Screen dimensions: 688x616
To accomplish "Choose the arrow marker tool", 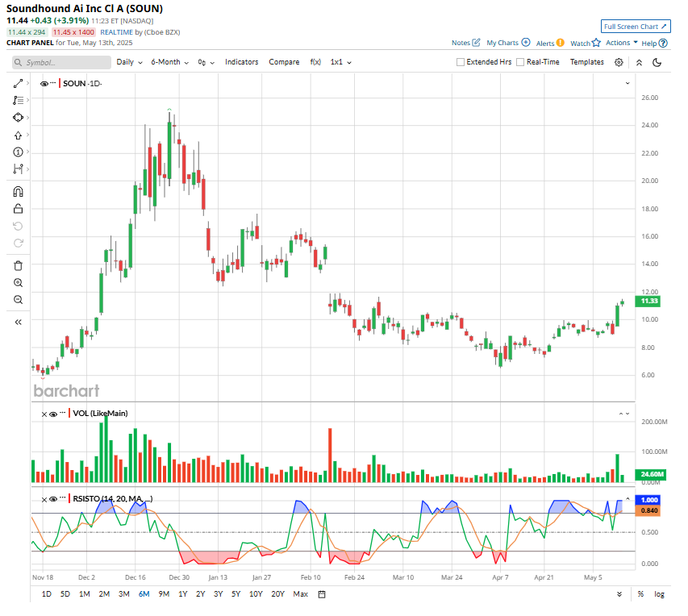I will (x=18, y=135).
